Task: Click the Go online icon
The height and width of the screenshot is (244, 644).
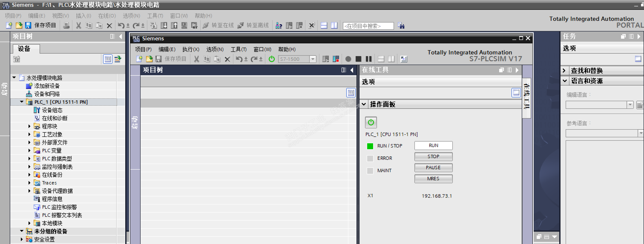Action: [x=206, y=25]
